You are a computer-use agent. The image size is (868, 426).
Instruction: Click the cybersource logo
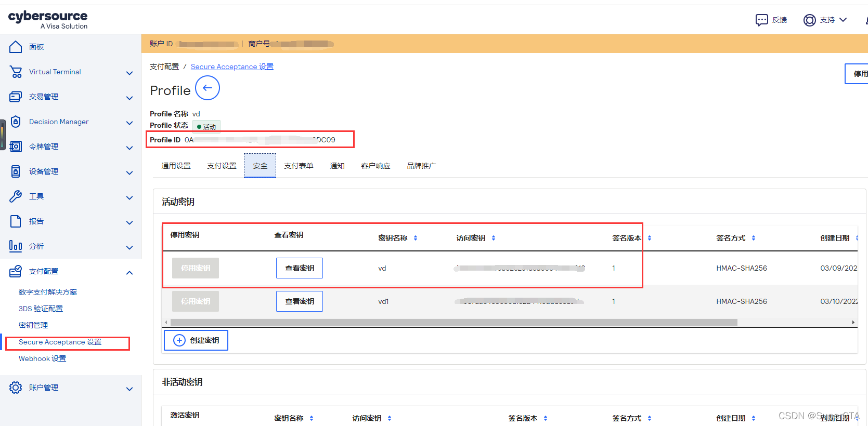click(x=48, y=20)
